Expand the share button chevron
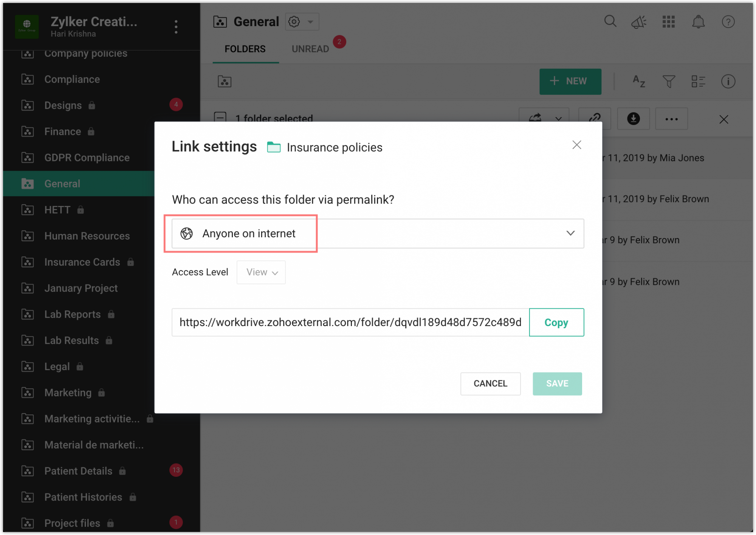The height and width of the screenshot is (535, 756). [559, 119]
